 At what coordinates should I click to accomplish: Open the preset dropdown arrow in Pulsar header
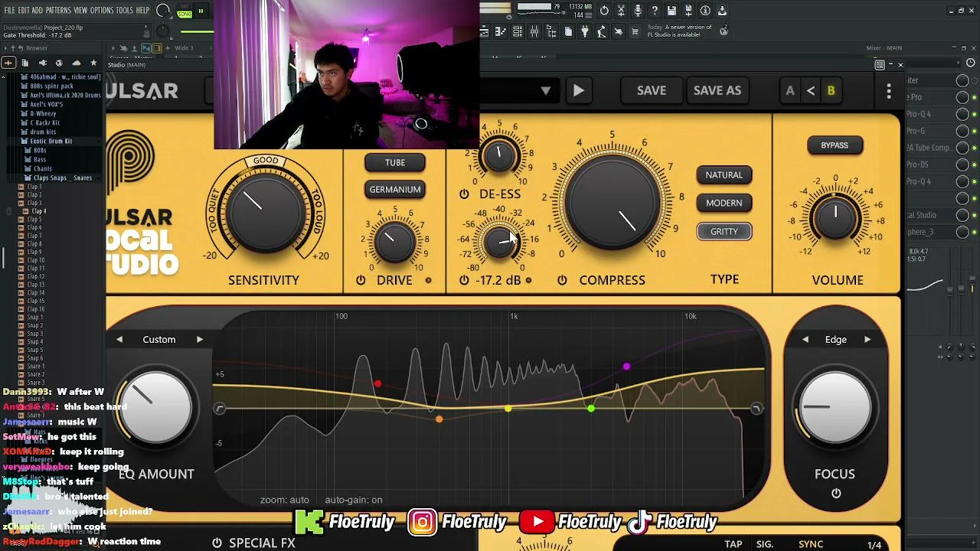[x=546, y=90]
